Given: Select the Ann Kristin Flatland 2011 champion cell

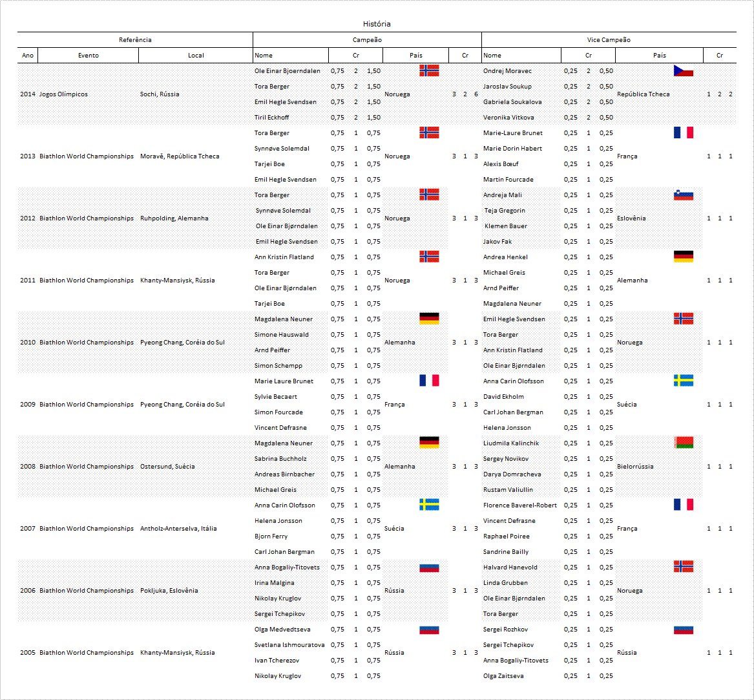Looking at the screenshot, I should coord(284,257).
